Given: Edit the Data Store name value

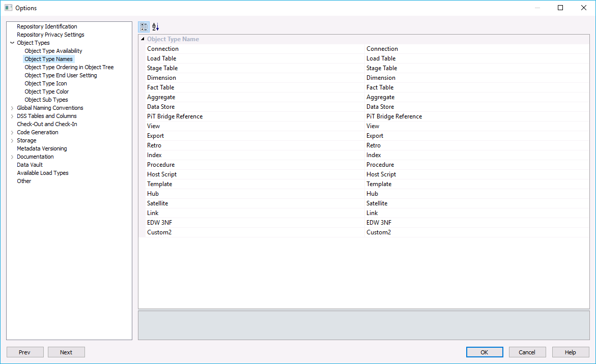Looking at the screenshot, I should (x=477, y=107).
